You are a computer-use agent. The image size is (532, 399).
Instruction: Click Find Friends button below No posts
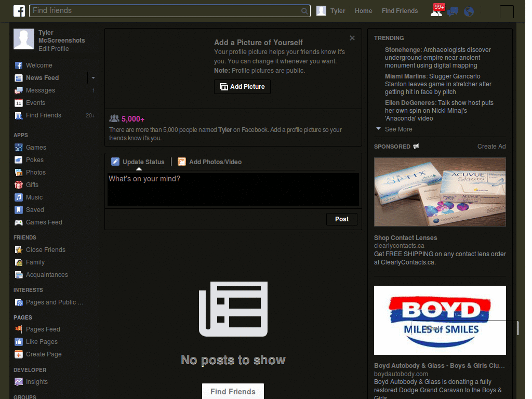tap(233, 392)
